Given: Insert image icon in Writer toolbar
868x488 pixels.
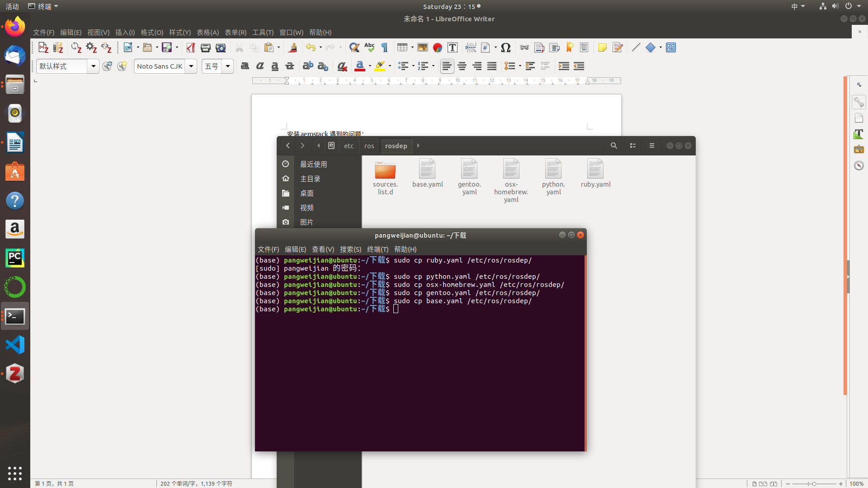Looking at the screenshot, I should (423, 47).
